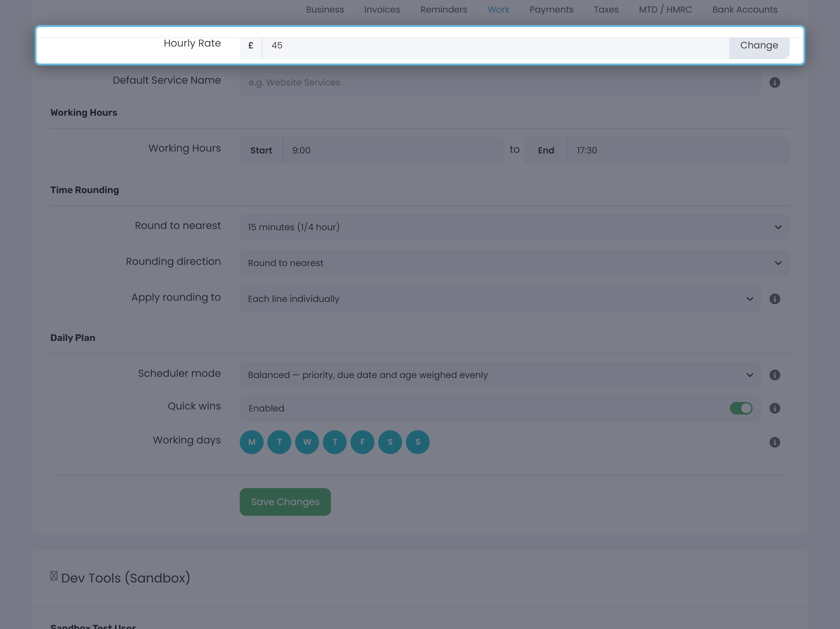The image size is (840, 629).
Task: Toggle Thursday working day circle
Action: coord(334,442)
